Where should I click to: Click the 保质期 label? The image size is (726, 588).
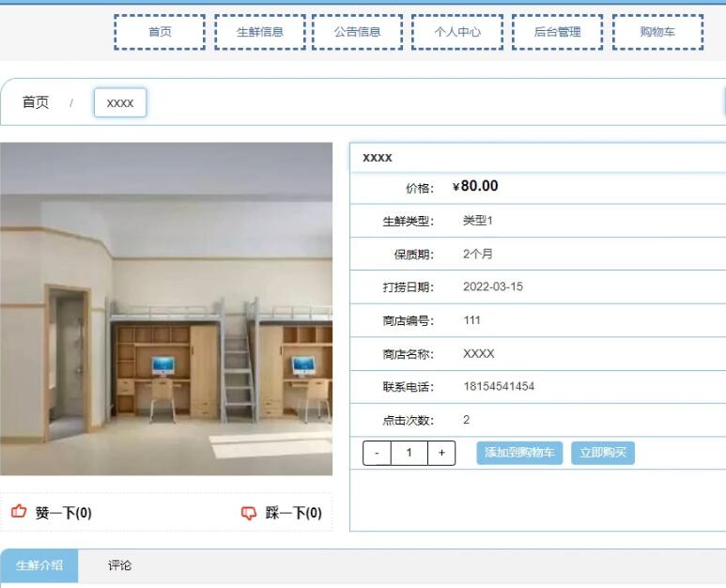pyautogui.click(x=414, y=255)
